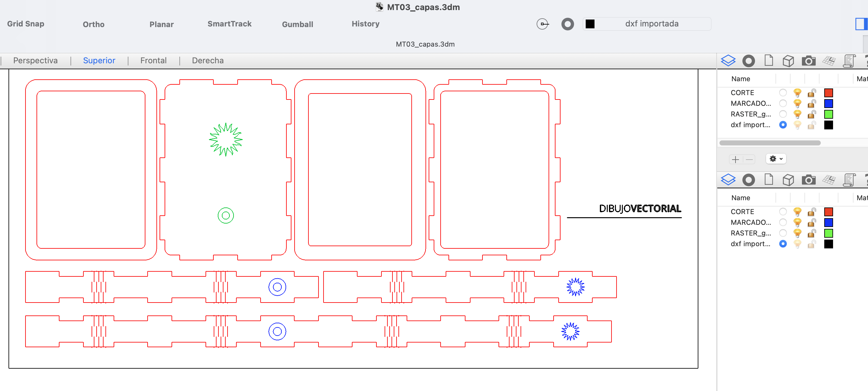This screenshot has height=391, width=868.
Task: Open the layer panel gear options dropdown
Action: [776, 159]
